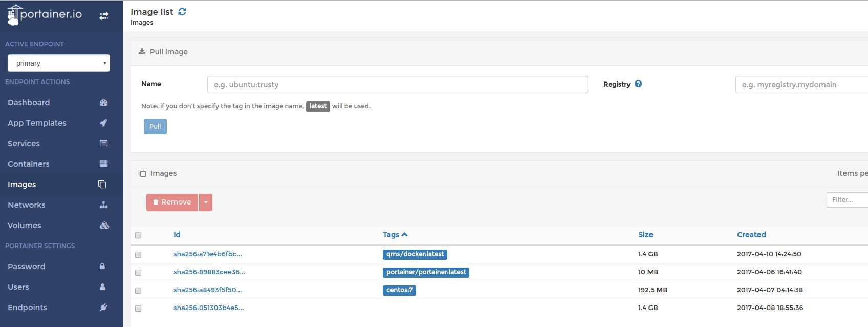Open image sha256:89883cee36... details

pos(209,272)
